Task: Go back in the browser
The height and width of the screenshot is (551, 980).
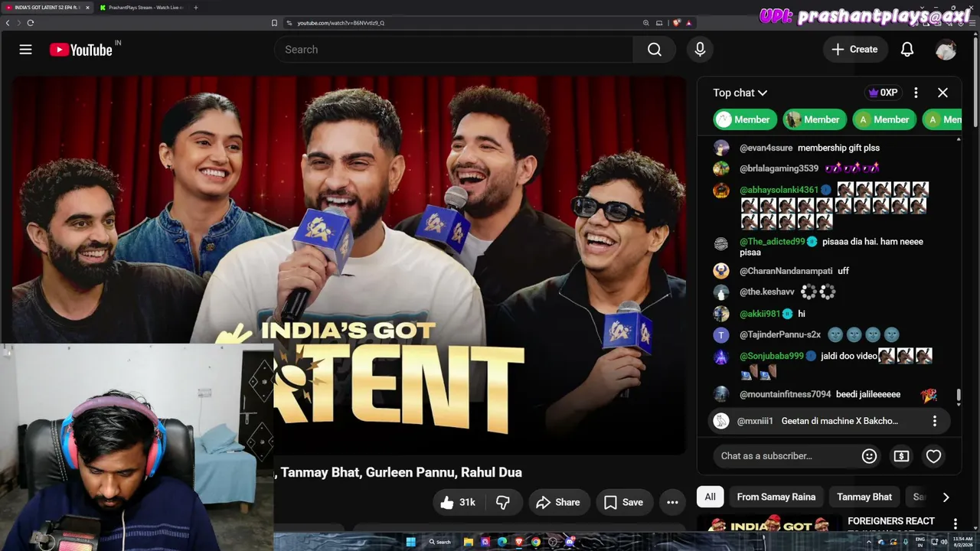Action: coord(8,23)
